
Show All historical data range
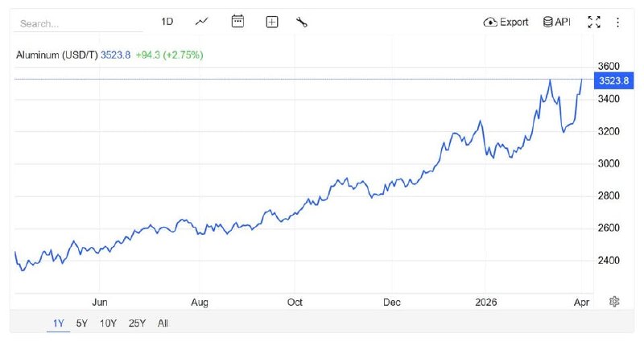click(x=163, y=323)
